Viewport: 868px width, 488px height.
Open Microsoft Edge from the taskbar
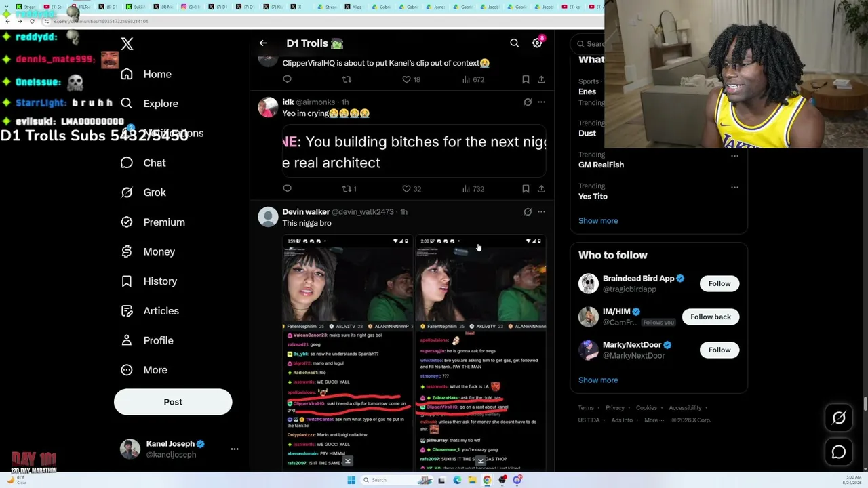click(x=457, y=480)
